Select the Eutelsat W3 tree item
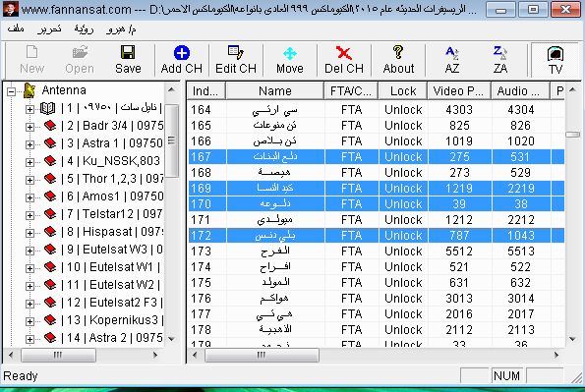585x392 pixels. 111,250
